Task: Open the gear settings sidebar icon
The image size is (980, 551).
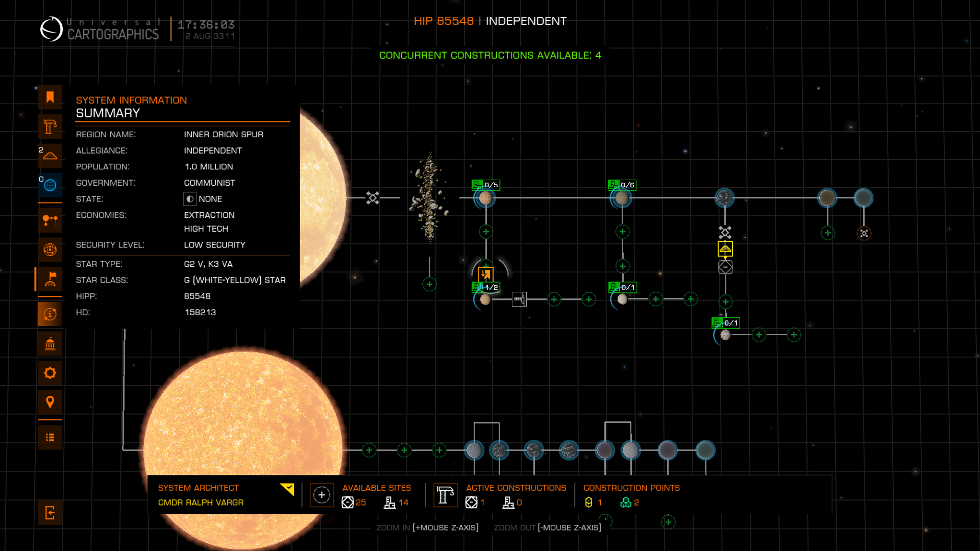Action: click(x=50, y=373)
